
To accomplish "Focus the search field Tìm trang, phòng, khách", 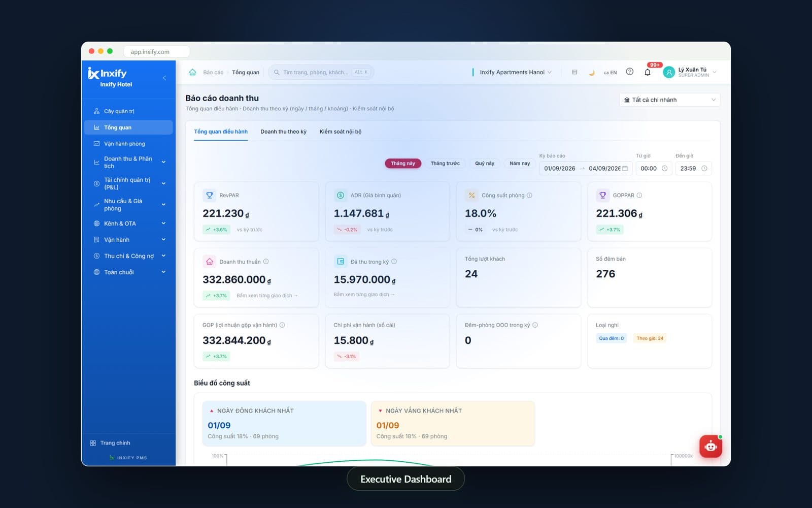I will point(321,72).
